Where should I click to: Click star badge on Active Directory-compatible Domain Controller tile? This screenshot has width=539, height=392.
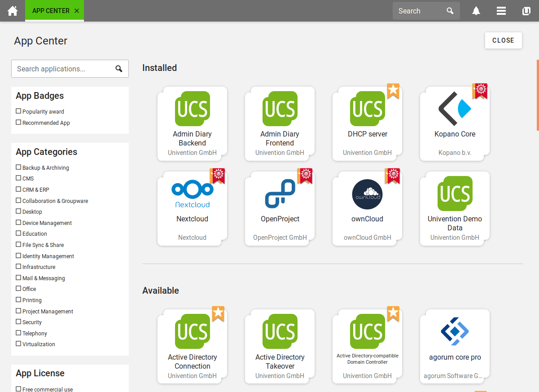(393, 313)
